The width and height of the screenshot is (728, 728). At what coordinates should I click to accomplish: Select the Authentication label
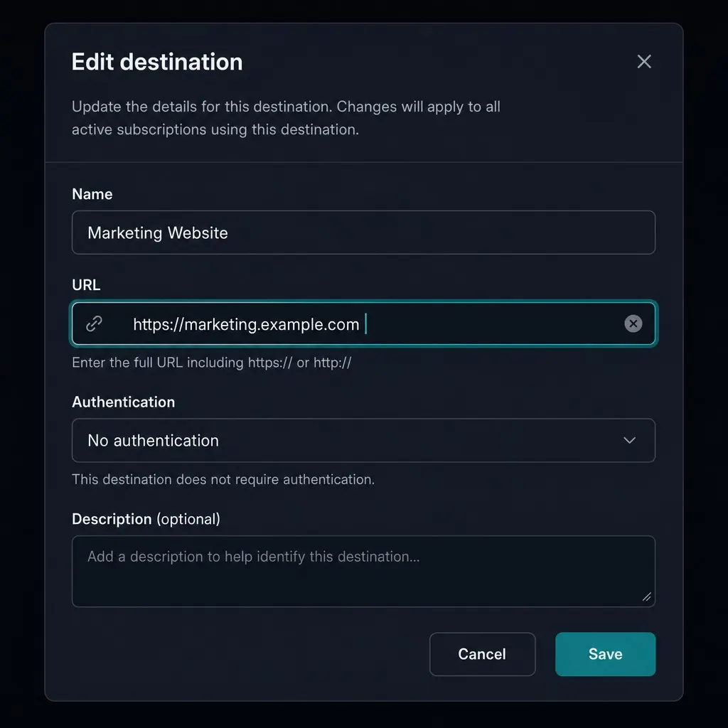tap(124, 402)
